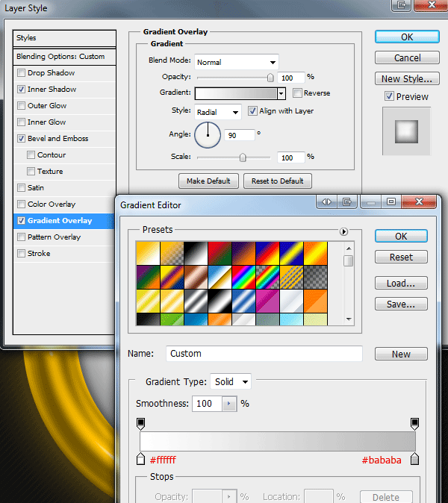The width and height of the screenshot is (448, 503).
Task: Click the Opacity slider handle
Action: (270, 78)
